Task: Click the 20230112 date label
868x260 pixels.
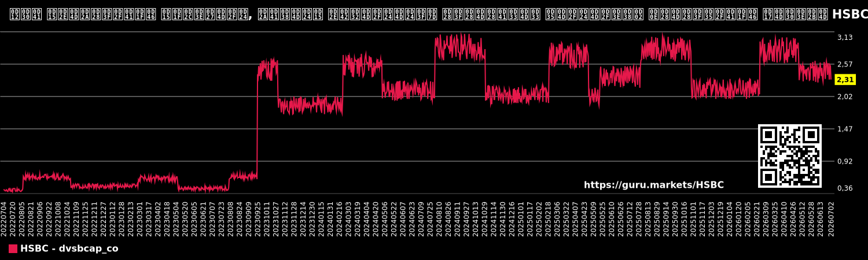Action: click(x=113, y=218)
